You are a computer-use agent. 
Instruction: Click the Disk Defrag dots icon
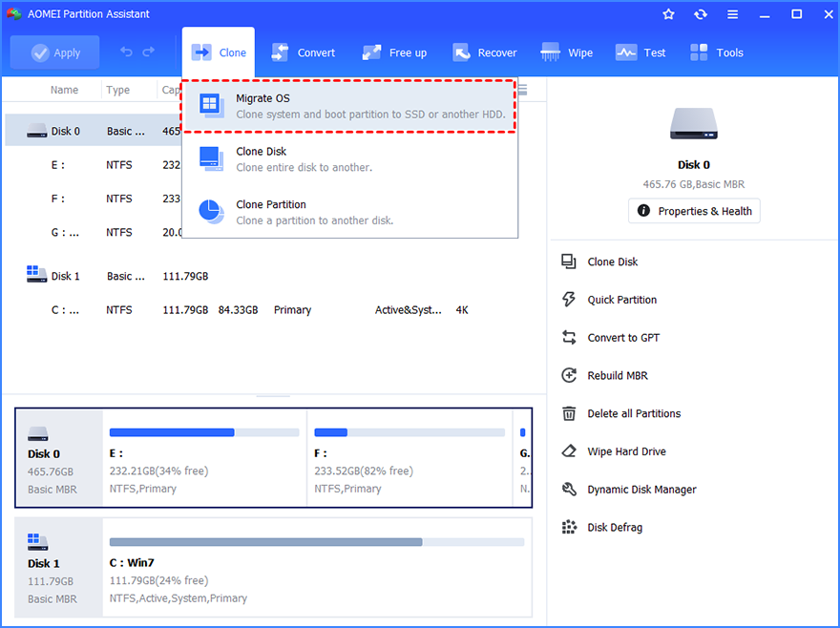(568, 527)
